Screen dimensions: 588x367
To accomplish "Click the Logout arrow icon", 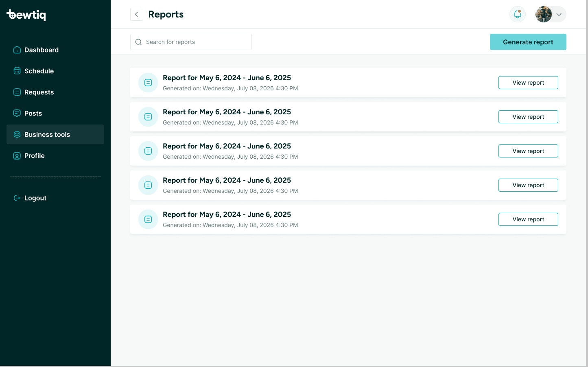I will tap(17, 198).
